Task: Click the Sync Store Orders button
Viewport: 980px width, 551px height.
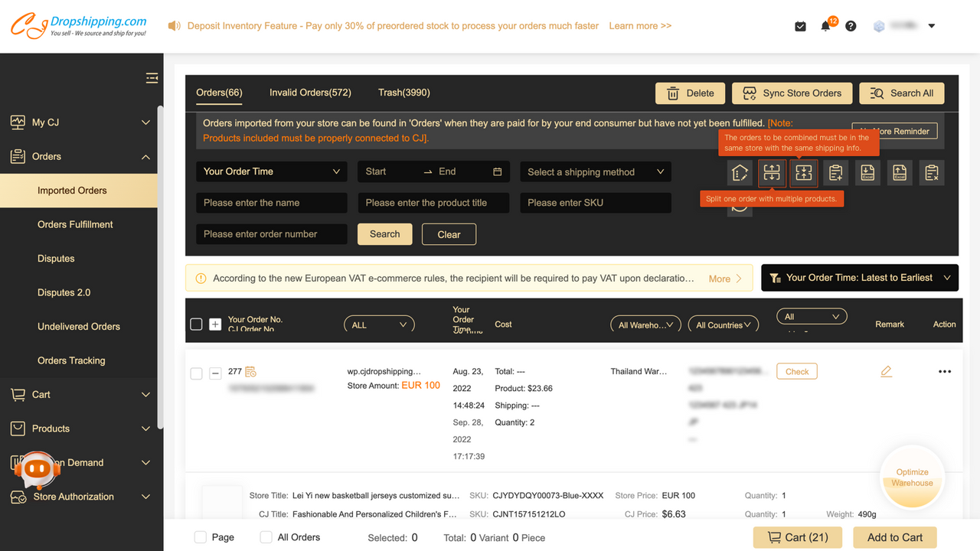Action: click(792, 93)
